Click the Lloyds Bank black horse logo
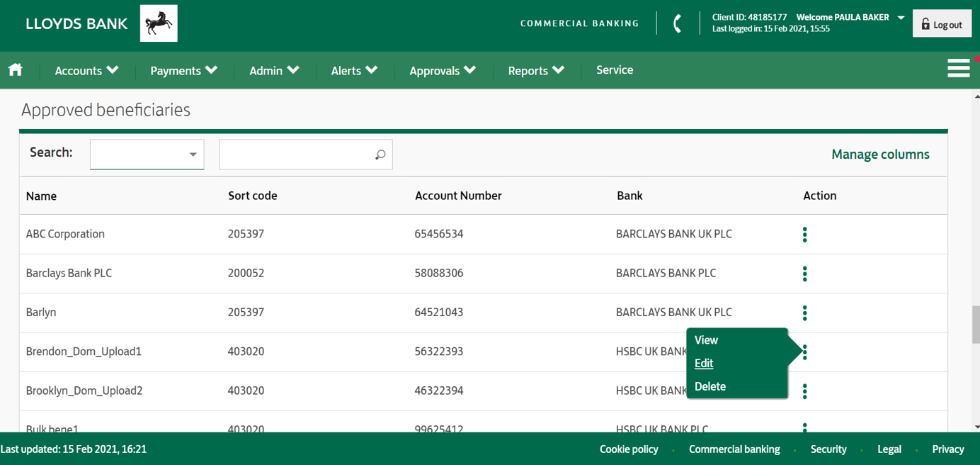 click(x=159, y=23)
